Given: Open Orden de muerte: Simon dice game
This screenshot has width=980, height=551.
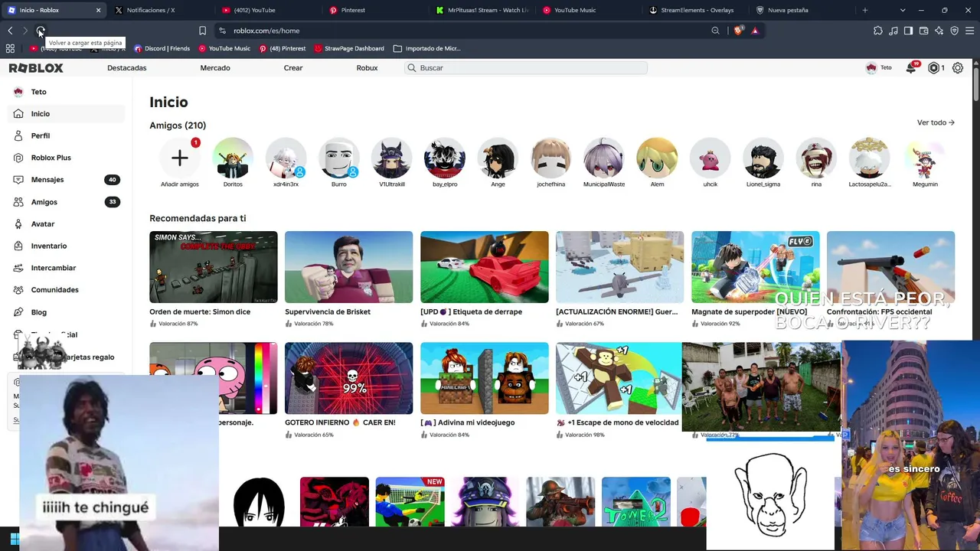Looking at the screenshot, I should 214,267.
